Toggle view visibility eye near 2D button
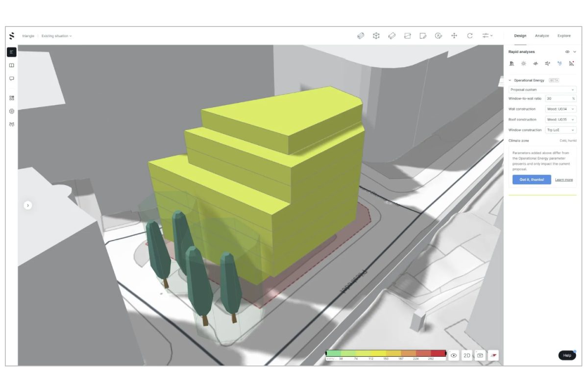Screen dimensions: 588x392 [454, 355]
